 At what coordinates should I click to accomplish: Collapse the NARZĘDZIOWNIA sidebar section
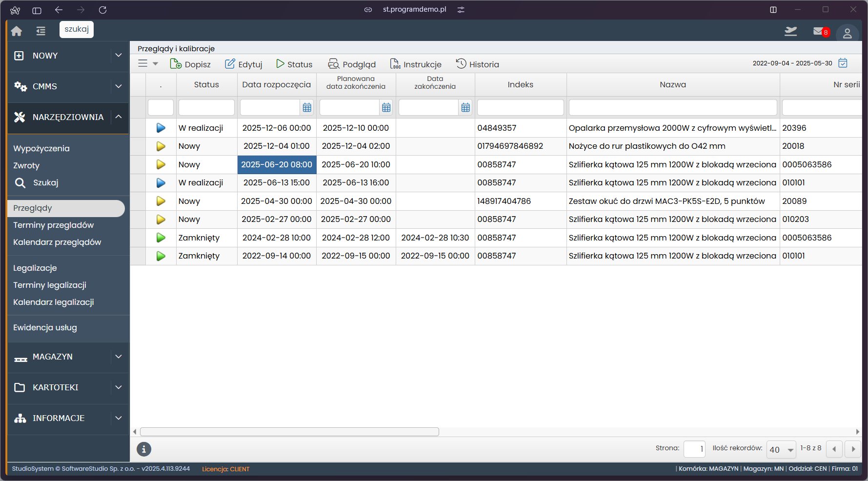click(x=118, y=117)
